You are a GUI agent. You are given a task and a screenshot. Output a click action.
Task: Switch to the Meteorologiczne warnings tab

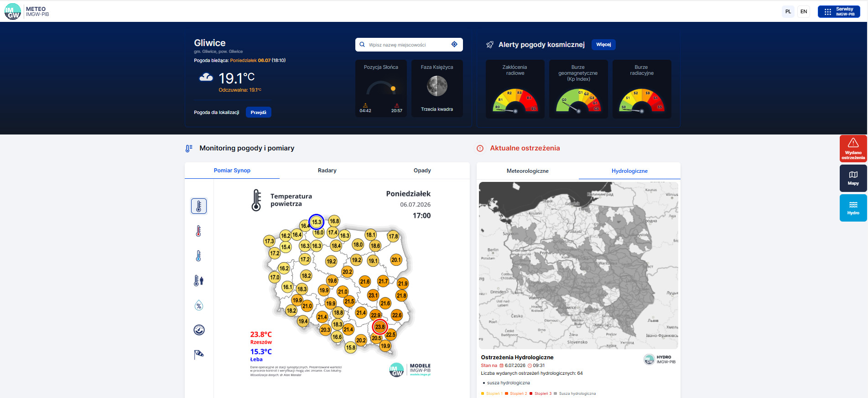[x=528, y=171]
